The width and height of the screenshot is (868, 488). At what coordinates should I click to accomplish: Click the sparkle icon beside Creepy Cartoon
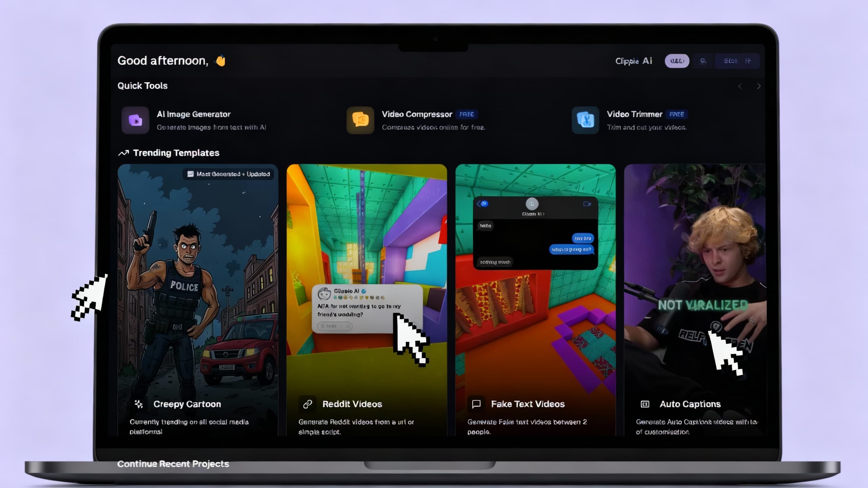(139, 404)
